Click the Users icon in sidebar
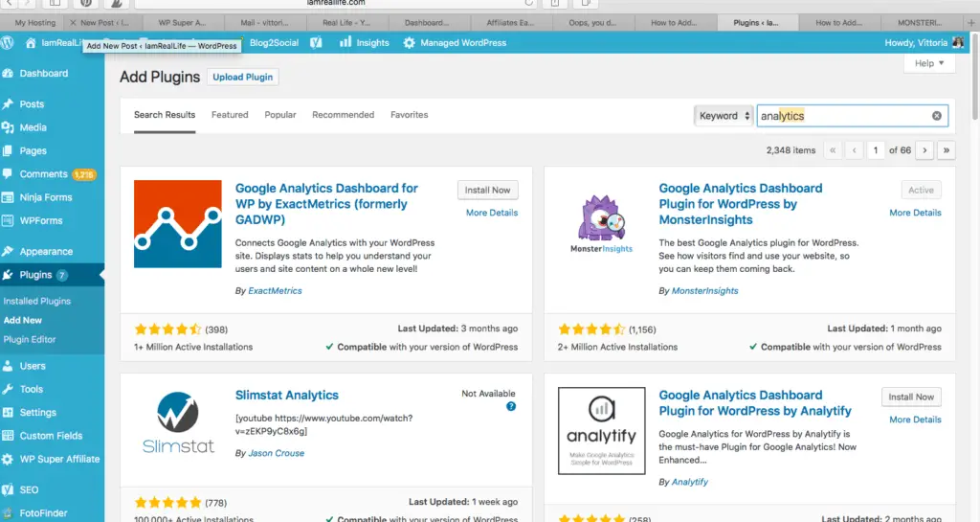This screenshot has height=522, width=980. pyautogui.click(x=8, y=366)
